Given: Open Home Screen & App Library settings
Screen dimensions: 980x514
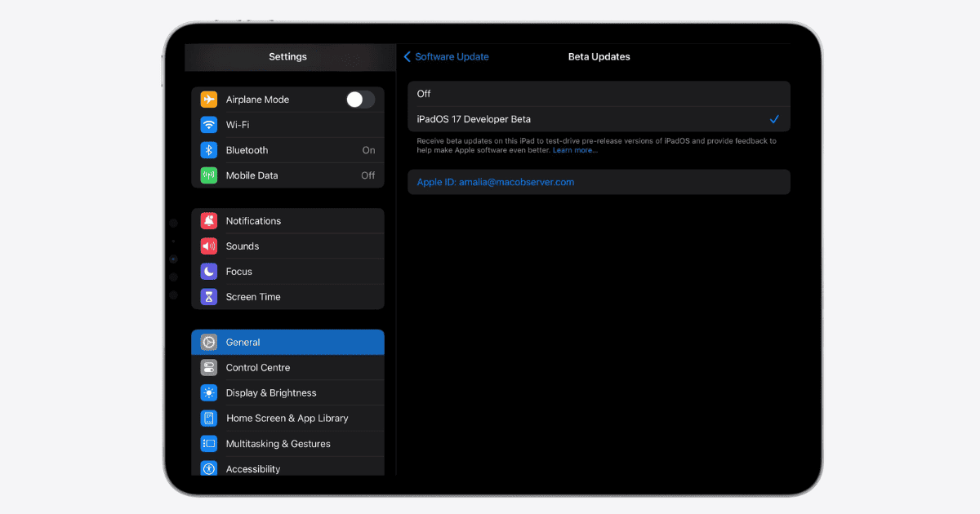Looking at the screenshot, I should coord(287,419).
